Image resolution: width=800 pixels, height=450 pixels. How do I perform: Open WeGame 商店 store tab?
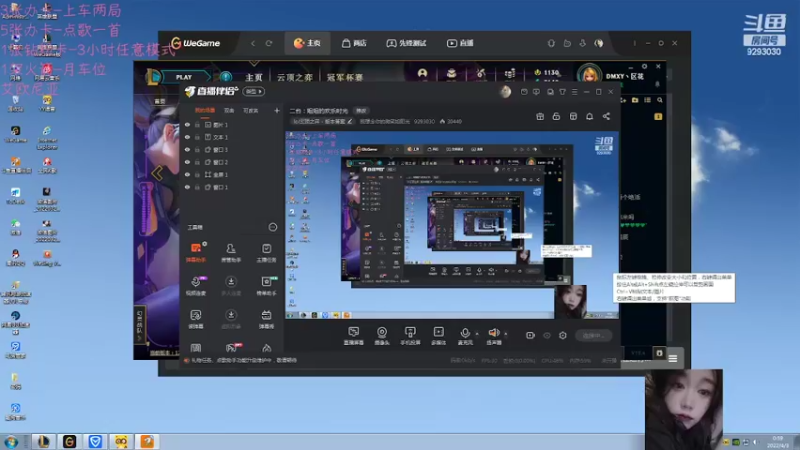[354, 43]
